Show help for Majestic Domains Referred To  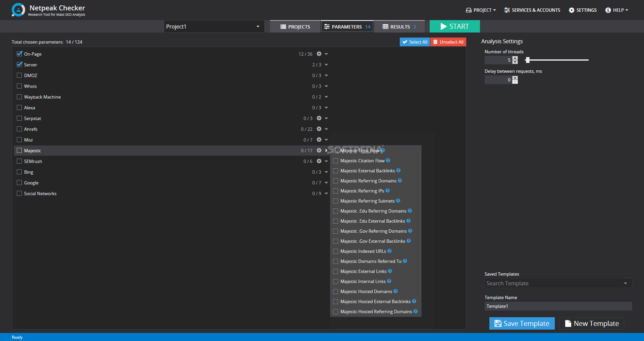pos(405,261)
